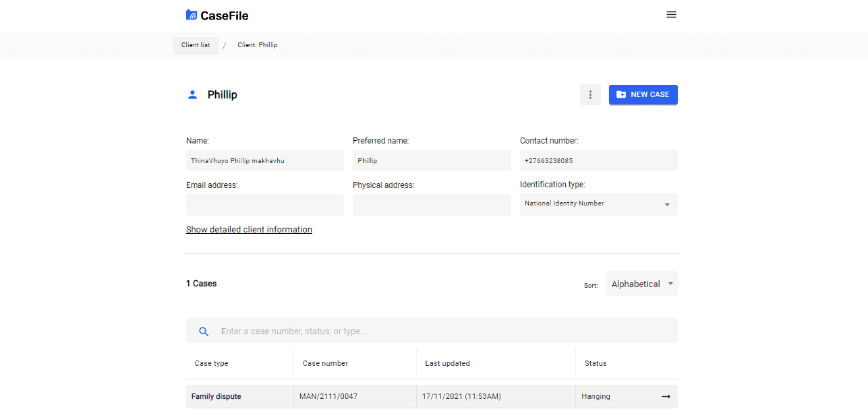
Task: Click the Contact number field
Action: pos(599,160)
